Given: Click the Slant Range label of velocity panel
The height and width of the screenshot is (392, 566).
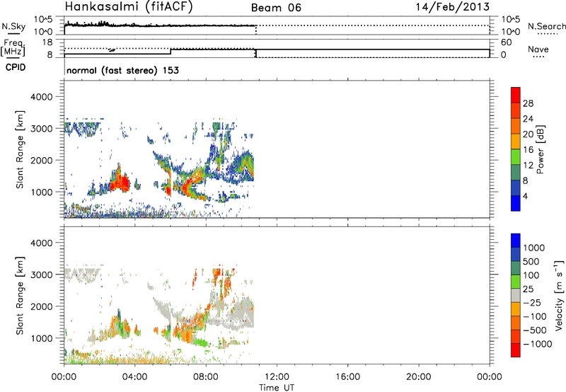Looking at the screenshot, I should click(x=20, y=296).
